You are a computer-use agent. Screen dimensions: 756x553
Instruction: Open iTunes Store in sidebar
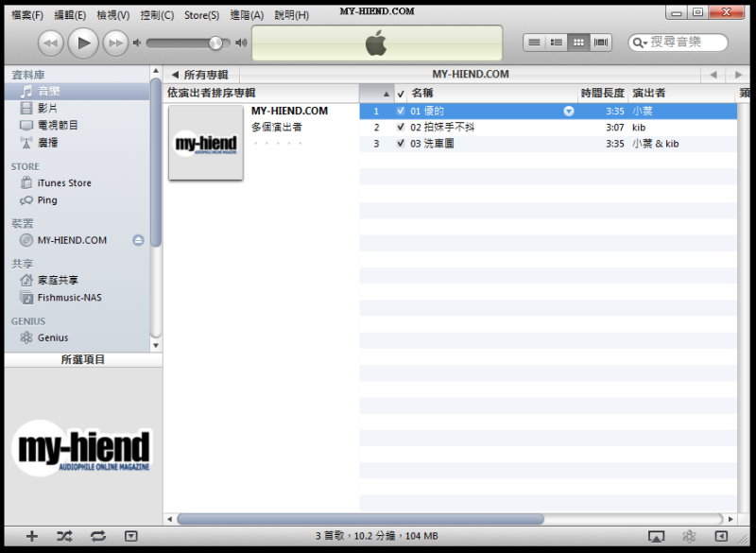coord(63,183)
